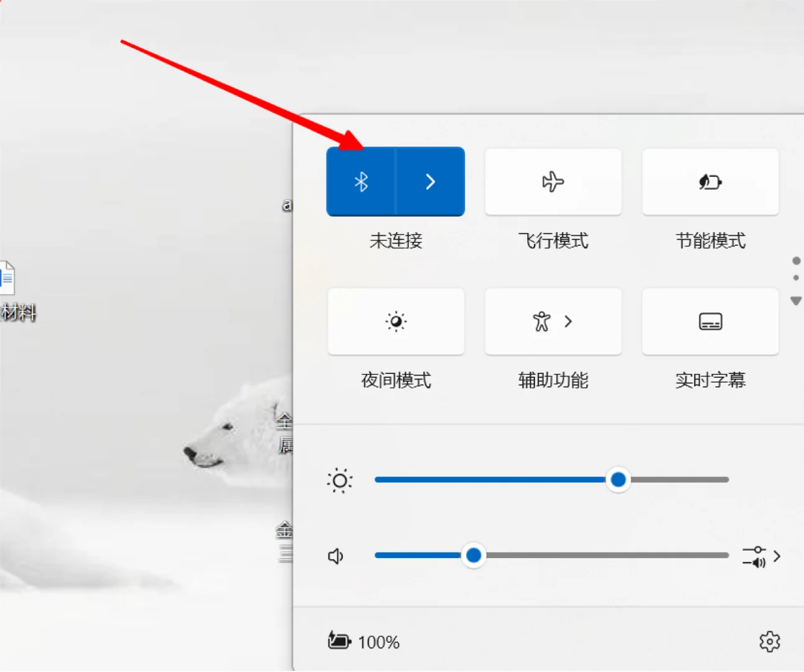The height and width of the screenshot is (672, 804).
Task: Click the airplane icon in 飞行模式
Action: (553, 182)
